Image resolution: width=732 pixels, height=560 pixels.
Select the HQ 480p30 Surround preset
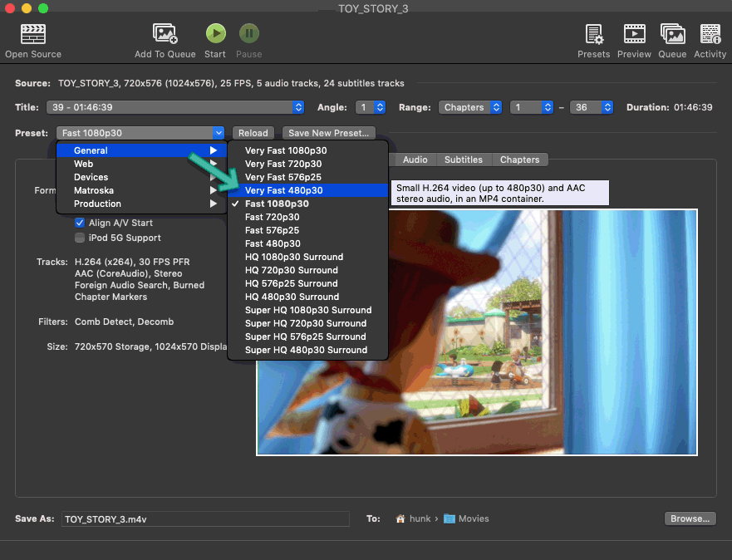[x=308, y=297]
